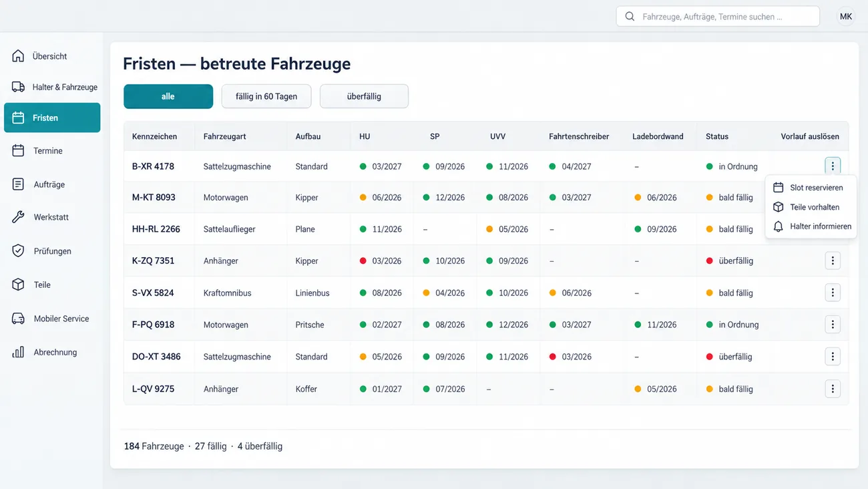Select license plate HH-RL 2266
Image resolution: width=868 pixels, height=489 pixels.
(156, 229)
